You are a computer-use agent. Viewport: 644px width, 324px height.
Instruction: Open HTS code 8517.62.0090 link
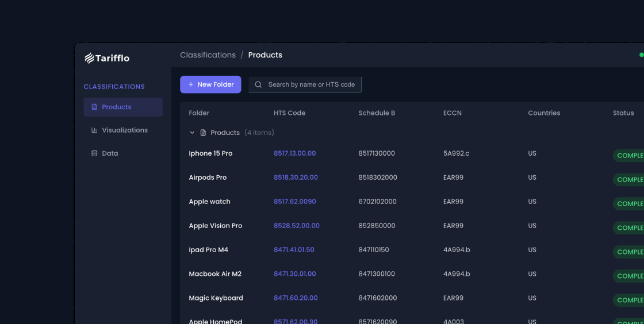(295, 202)
